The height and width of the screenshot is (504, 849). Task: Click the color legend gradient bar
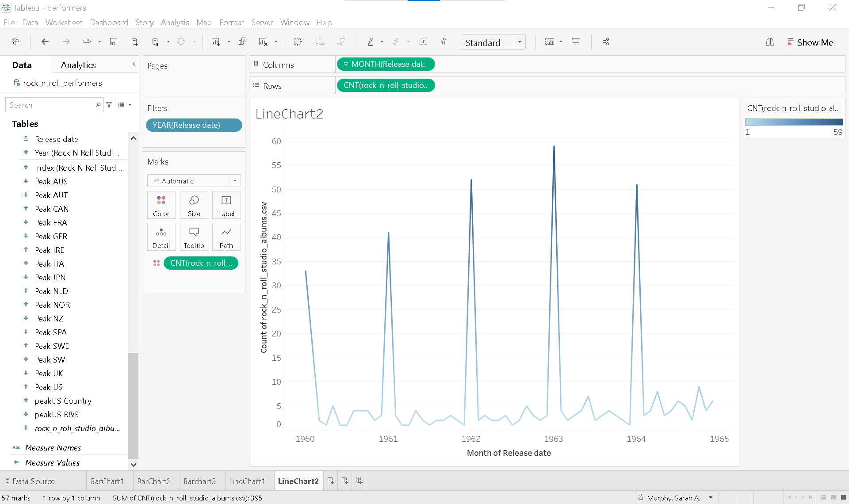[x=794, y=122]
